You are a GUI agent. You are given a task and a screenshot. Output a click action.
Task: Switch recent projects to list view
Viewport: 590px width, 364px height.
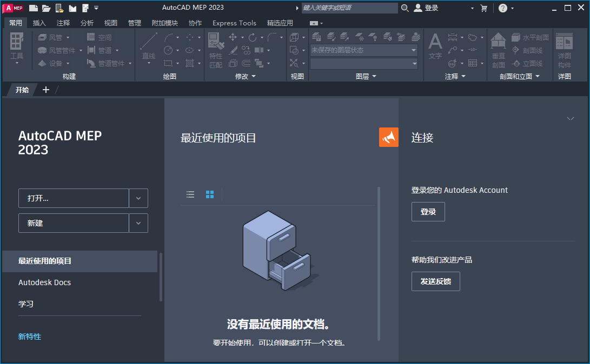coord(190,194)
